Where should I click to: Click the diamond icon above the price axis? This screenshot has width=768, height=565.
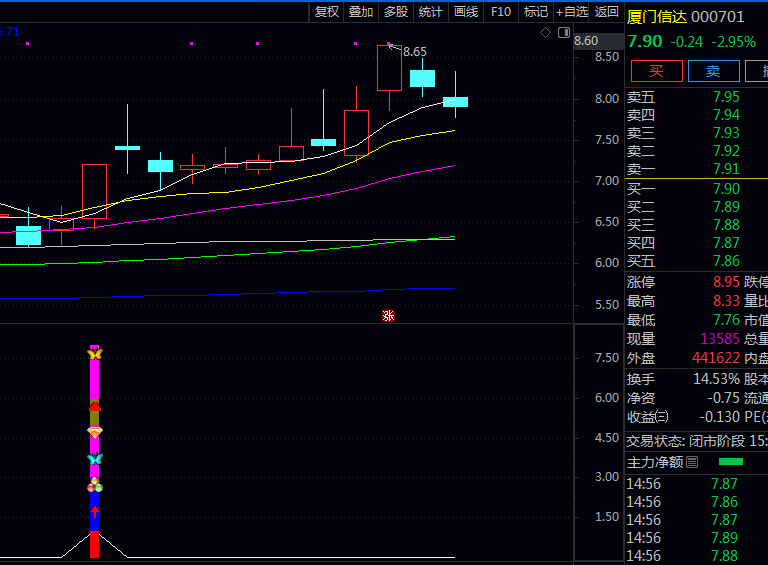coord(545,33)
